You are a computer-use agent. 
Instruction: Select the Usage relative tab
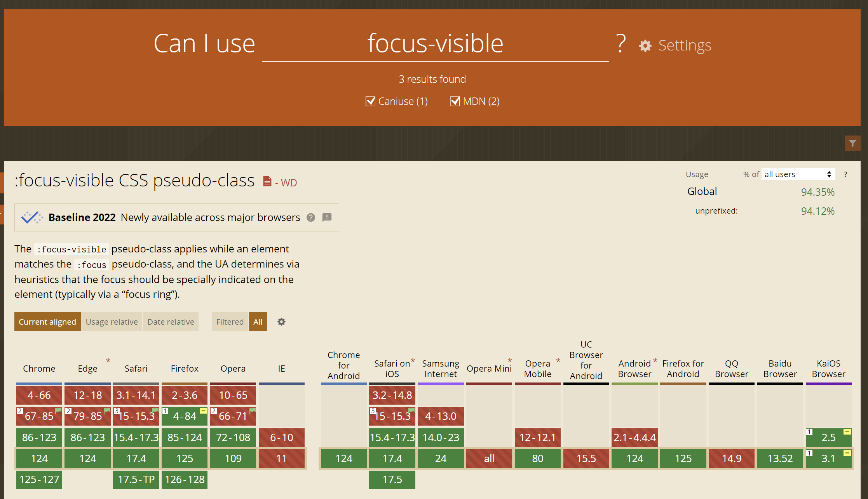pos(112,322)
